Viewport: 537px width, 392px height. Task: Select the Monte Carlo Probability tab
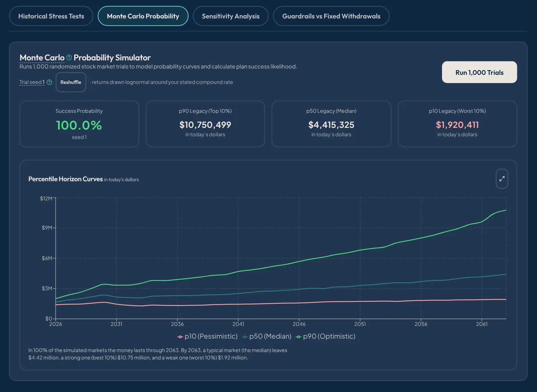143,16
